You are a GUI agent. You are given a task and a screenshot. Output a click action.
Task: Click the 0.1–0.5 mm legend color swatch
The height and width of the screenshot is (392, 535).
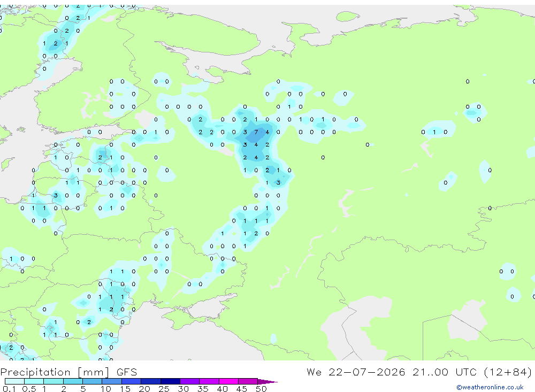[14, 381]
